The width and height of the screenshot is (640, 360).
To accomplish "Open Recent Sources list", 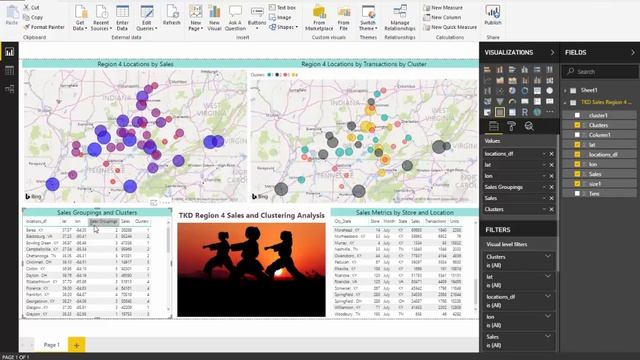I will tap(101, 18).
